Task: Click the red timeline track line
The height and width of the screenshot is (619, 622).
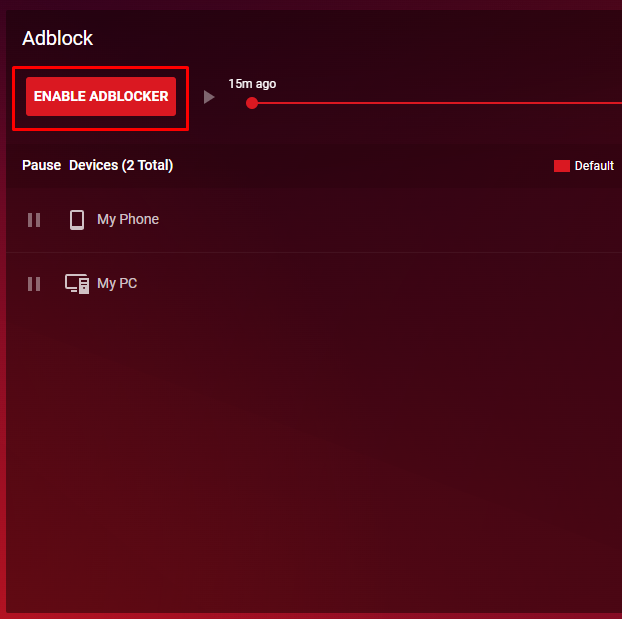Action: (430, 102)
